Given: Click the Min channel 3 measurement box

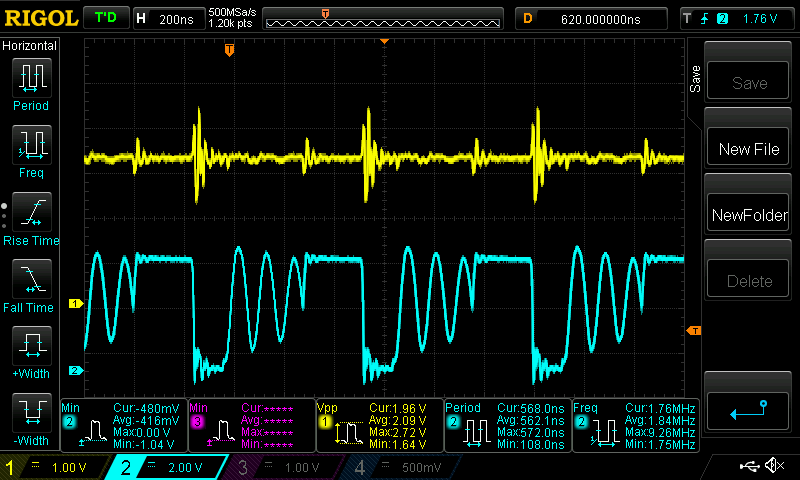Looking at the screenshot, I should 252,425.
